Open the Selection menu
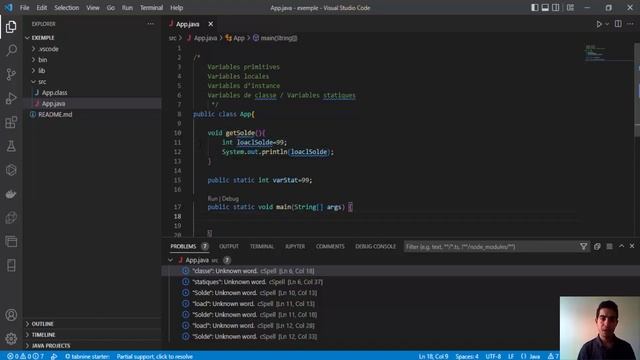The height and width of the screenshot is (360, 640). (67, 8)
